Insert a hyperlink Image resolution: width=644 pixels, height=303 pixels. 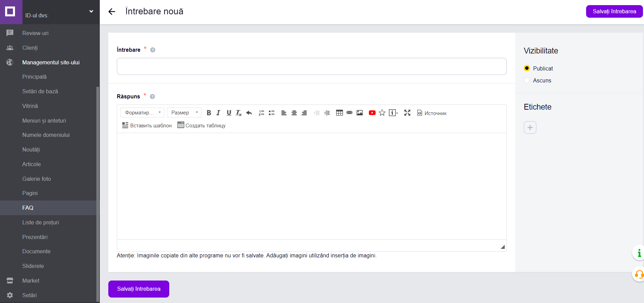coord(349,113)
